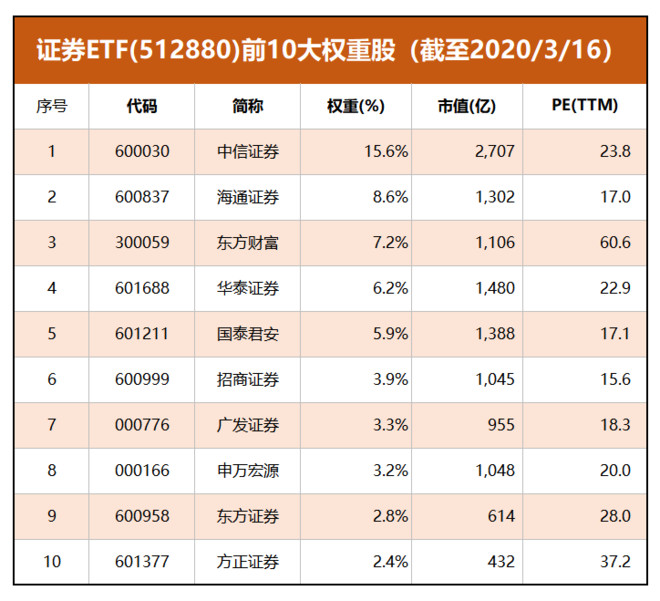Select the PE(TTM) column header
660x601 pixels.
coord(585,105)
